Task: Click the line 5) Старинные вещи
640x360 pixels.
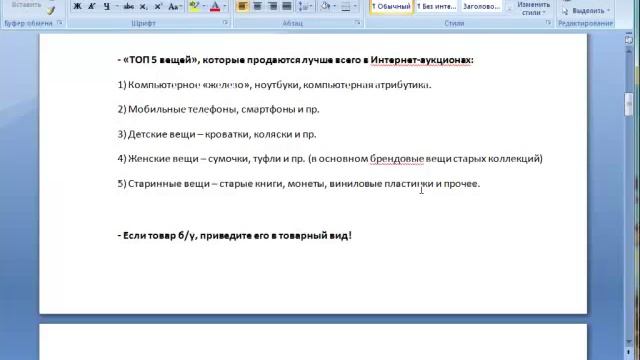Action: pos(299,184)
